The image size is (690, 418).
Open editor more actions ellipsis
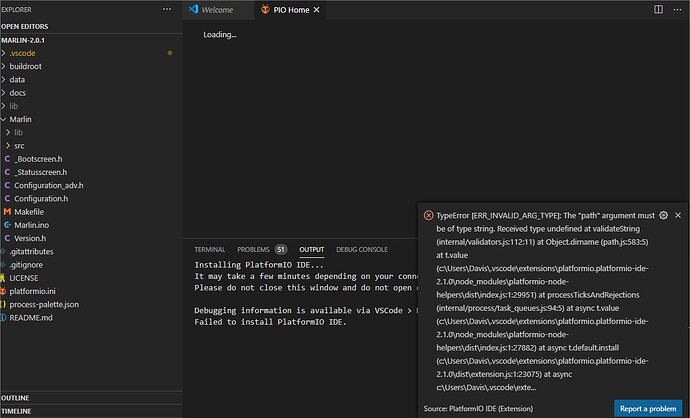click(677, 9)
